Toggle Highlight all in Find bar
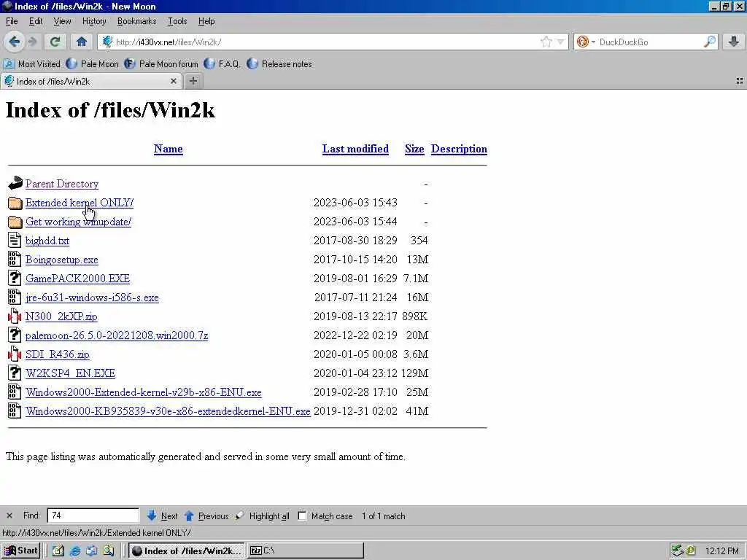 263,516
